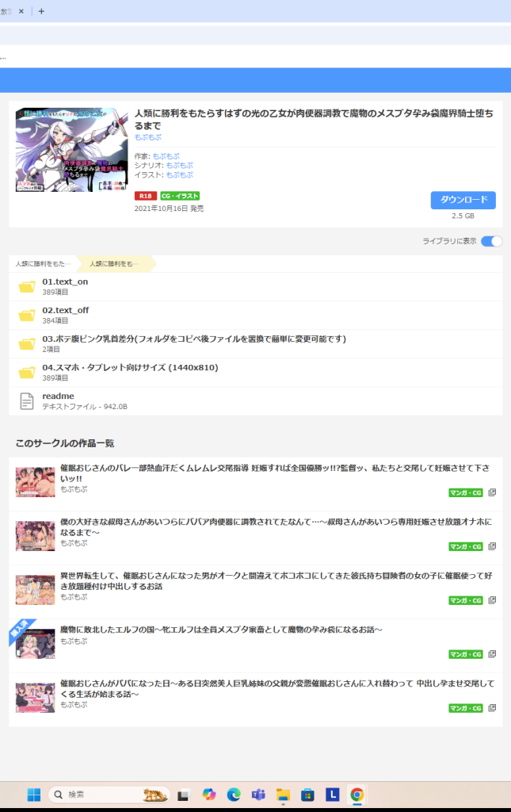
Task: Click the ダウンロード button
Action: click(x=463, y=200)
